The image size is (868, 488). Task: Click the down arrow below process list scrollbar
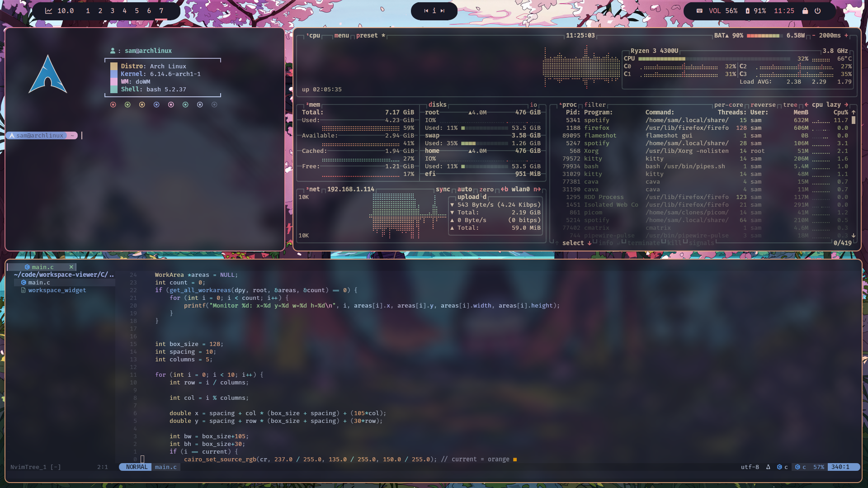(854, 235)
